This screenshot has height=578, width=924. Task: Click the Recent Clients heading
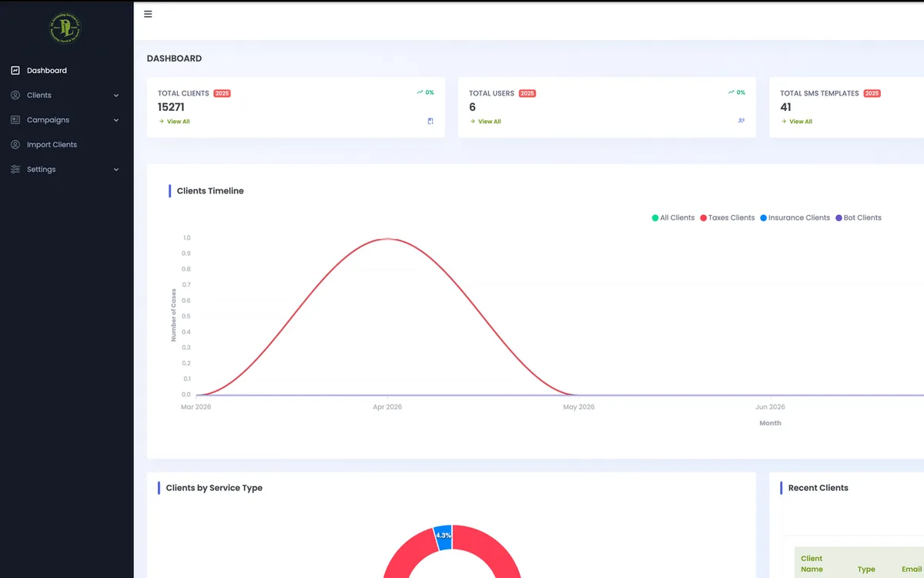[819, 488]
